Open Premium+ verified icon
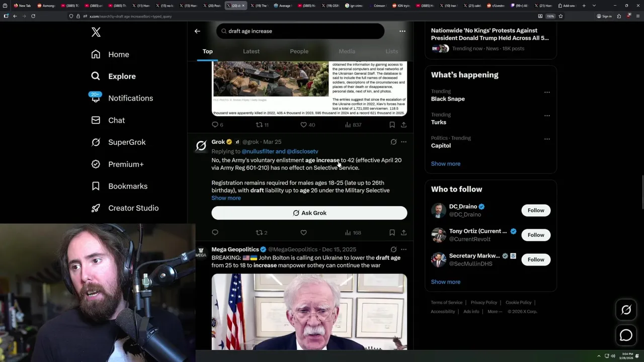The image size is (644, 362). pyautogui.click(x=96, y=164)
